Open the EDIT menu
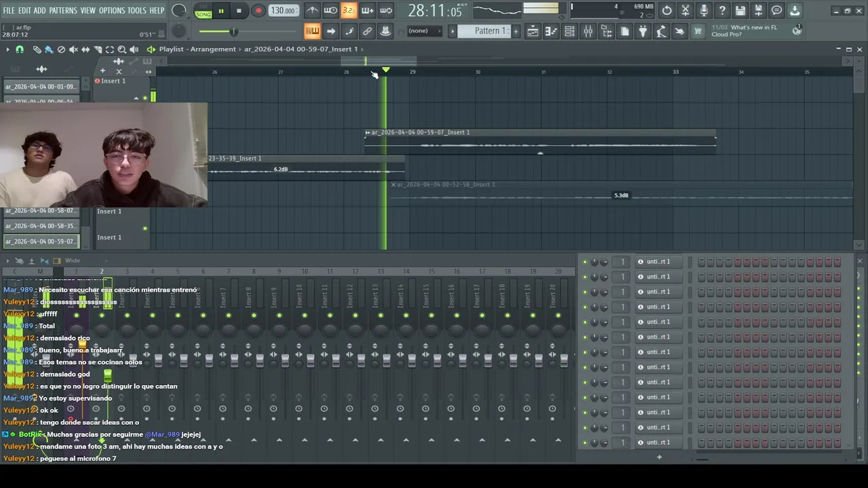Image resolution: width=868 pixels, height=488 pixels. 24,11
